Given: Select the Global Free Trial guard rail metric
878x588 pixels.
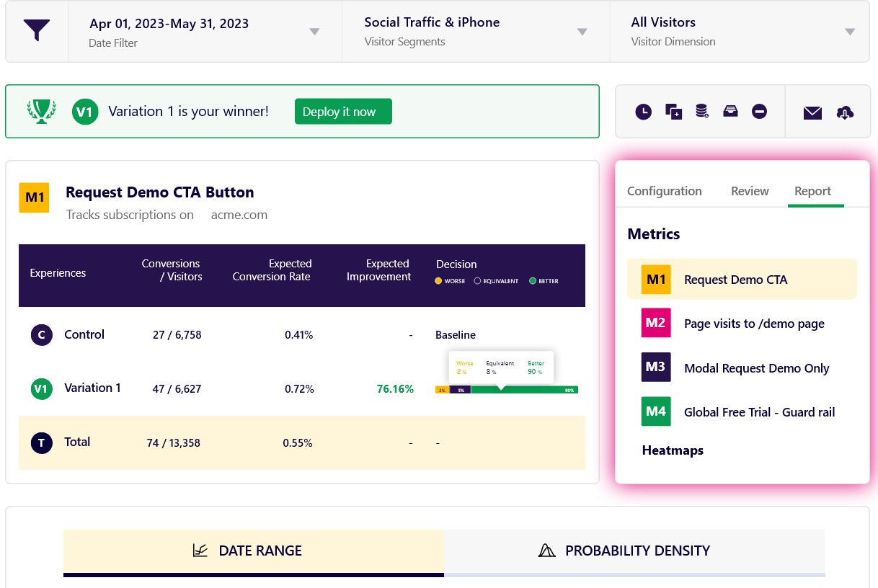Looking at the screenshot, I should 759,412.
